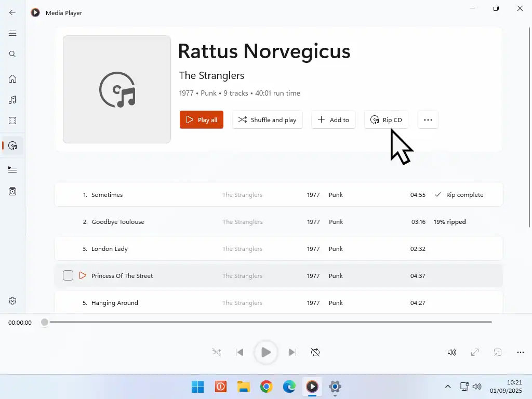Click Shuffle and play

268,120
